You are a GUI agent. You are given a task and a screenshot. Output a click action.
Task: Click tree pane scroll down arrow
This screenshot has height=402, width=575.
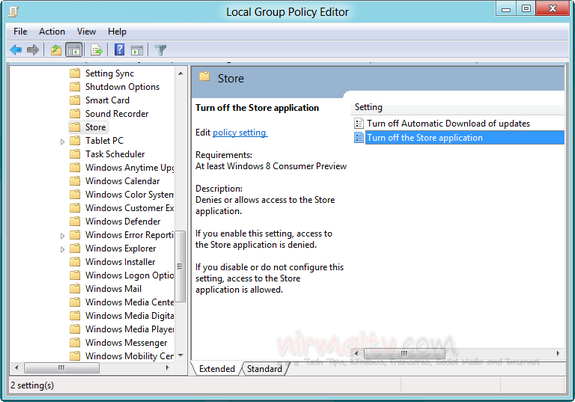pyautogui.click(x=180, y=355)
